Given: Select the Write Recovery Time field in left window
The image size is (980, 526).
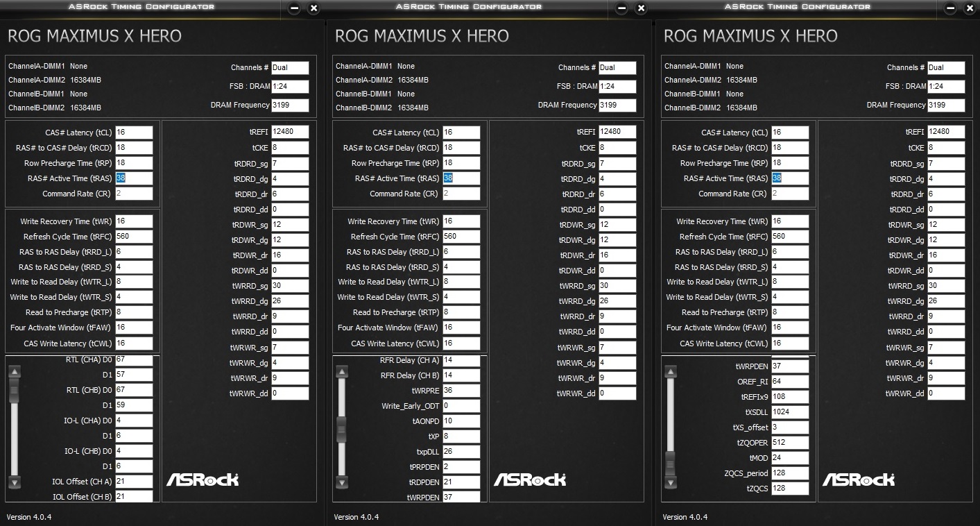Looking at the screenshot, I should (x=134, y=221).
